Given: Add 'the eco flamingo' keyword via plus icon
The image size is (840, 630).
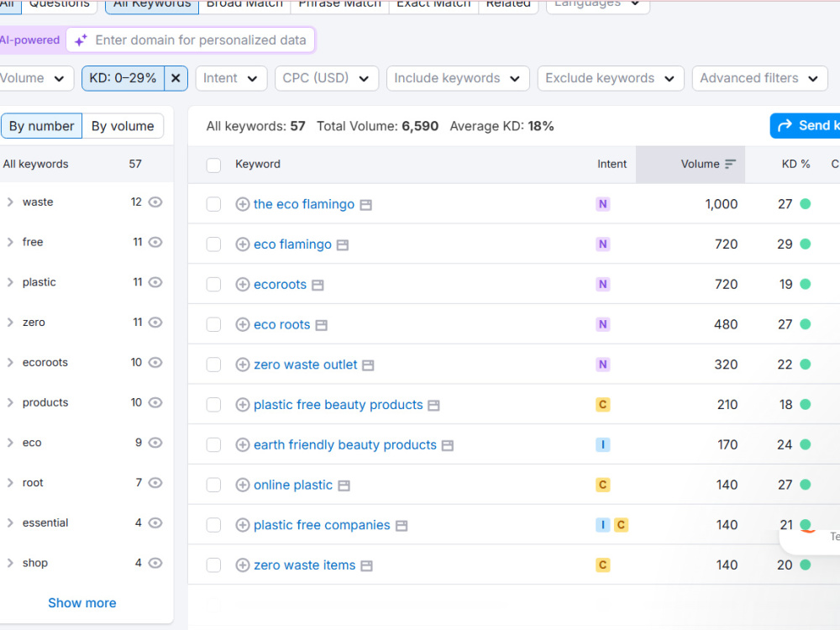Looking at the screenshot, I should [x=243, y=204].
